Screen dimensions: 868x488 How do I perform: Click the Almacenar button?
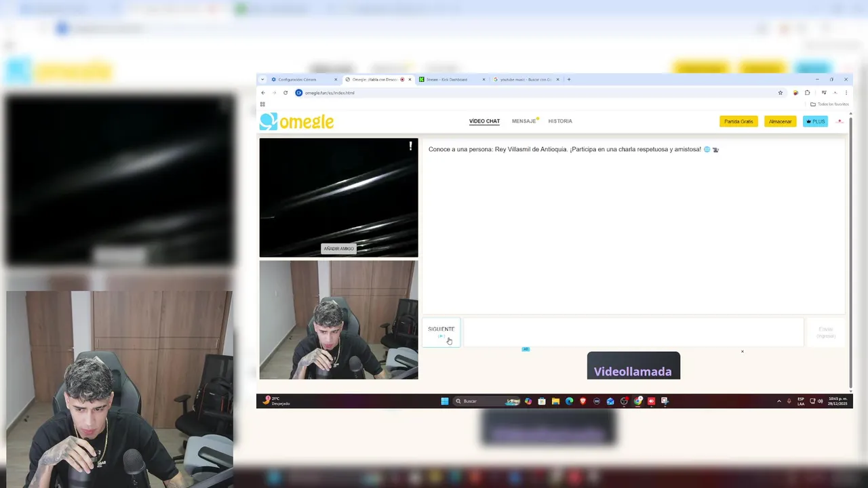(780, 121)
